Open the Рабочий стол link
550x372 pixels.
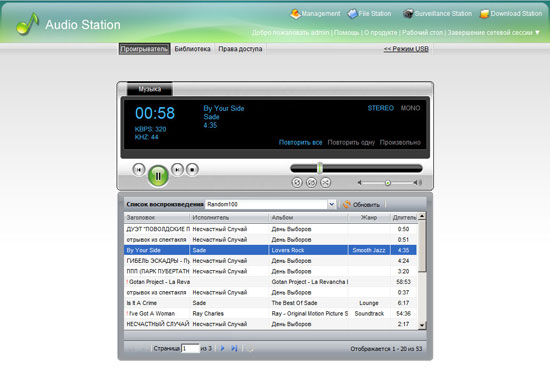click(423, 33)
